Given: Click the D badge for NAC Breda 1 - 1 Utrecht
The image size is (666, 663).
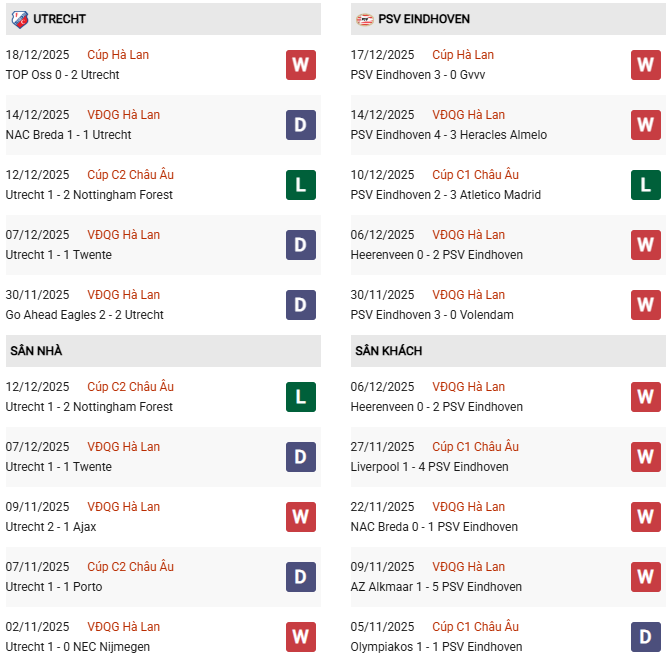Looking at the screenshot, I should click(x=300, y=125).
